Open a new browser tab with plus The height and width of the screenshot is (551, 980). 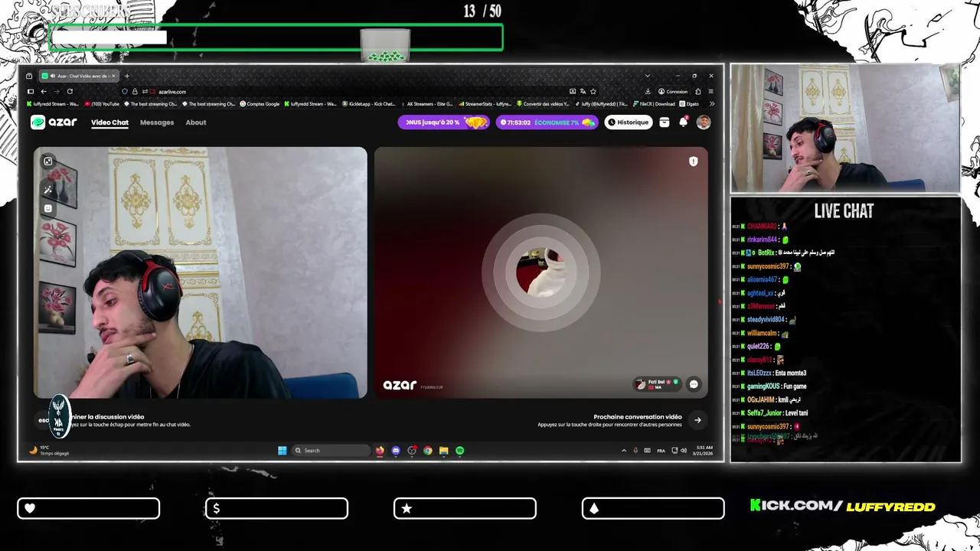point(127,76)
